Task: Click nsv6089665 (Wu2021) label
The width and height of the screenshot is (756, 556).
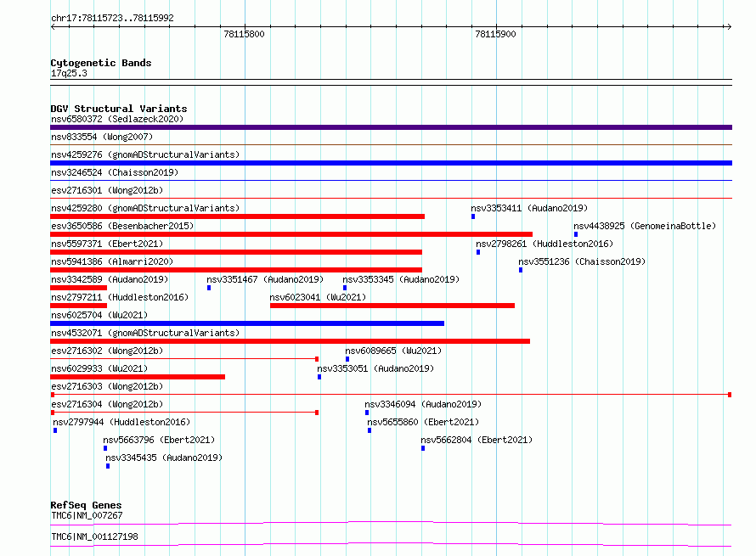Action: point(393,351)
